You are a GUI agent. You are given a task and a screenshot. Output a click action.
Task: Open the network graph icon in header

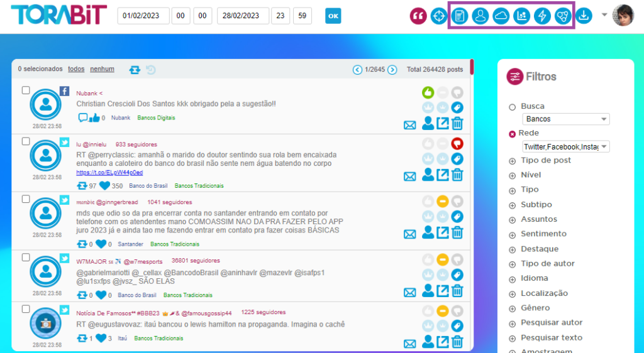click(x=563, y=16)
